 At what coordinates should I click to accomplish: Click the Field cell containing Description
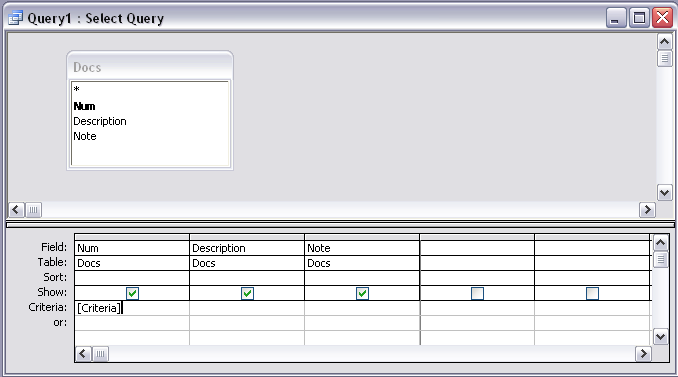coord(247,248)
